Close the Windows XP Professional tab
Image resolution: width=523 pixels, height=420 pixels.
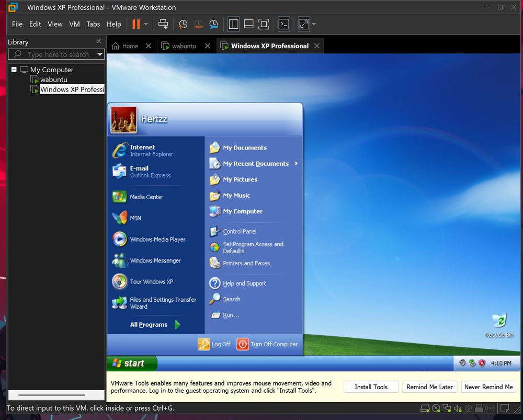(317, 46)
